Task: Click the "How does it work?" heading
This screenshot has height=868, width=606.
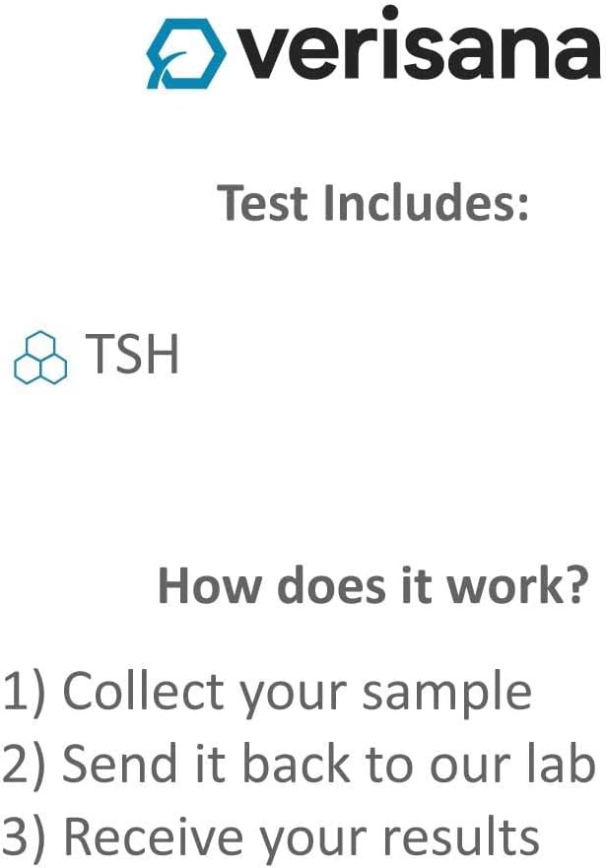Action: (x=373, y=586)
